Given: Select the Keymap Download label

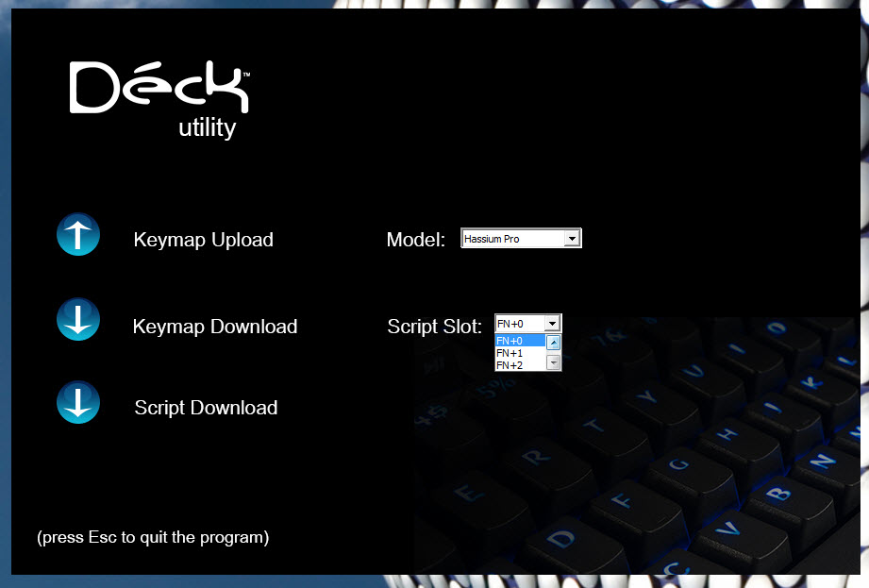Looking at the screenshot, I should tap(215, 327).
